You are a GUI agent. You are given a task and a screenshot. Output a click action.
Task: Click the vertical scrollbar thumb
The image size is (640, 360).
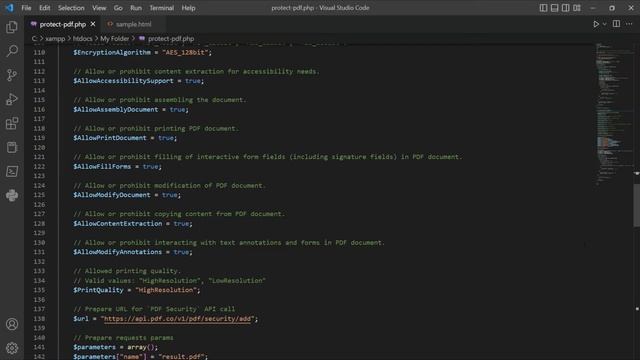point(637,205)
